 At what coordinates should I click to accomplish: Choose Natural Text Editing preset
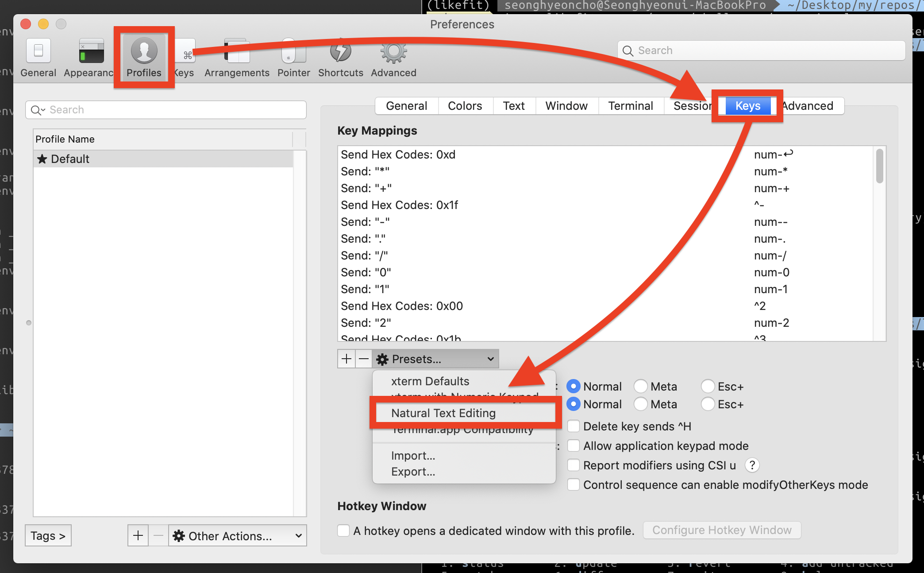(443, 413)
